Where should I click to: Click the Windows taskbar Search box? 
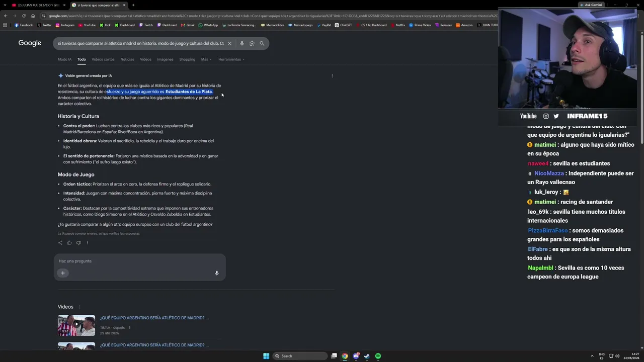(301, 356)
